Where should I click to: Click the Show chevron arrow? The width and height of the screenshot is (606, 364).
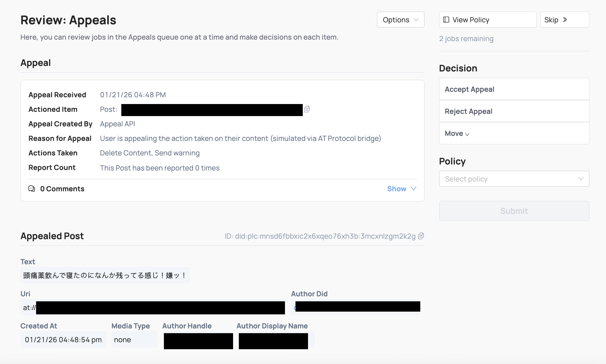tap(413, 189)
